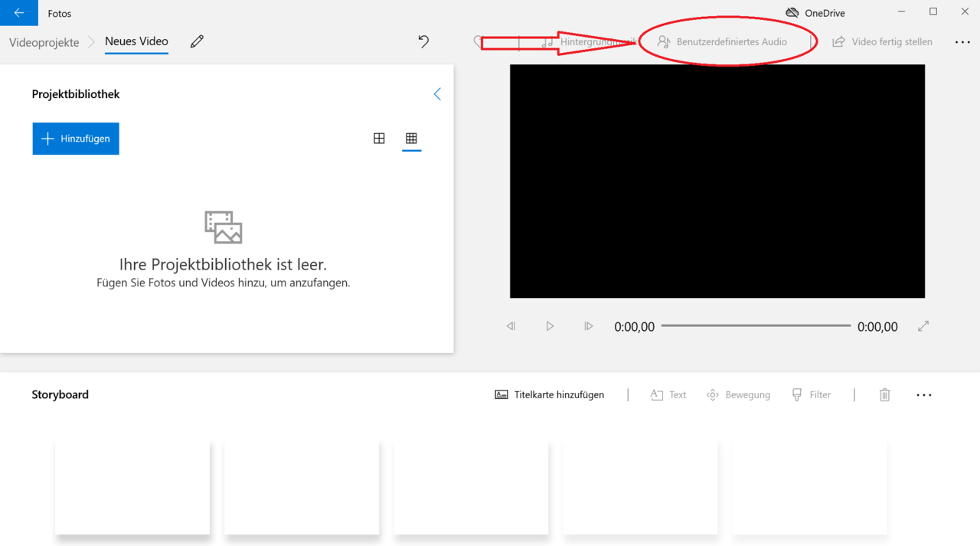The height and width of the screenshot is (546, 980).
Task: Click the elapsed time 0:00,00 left of seek bar
Action: pos(635,327)
